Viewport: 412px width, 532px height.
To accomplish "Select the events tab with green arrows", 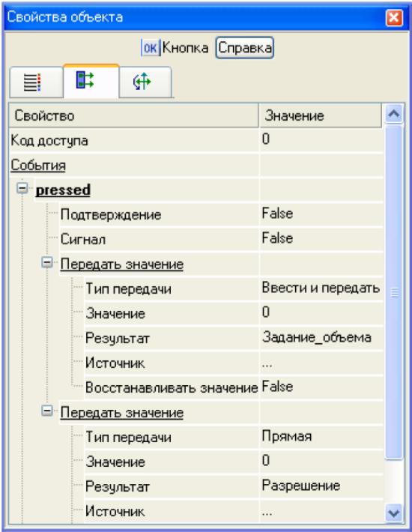I will coord(91,81).
